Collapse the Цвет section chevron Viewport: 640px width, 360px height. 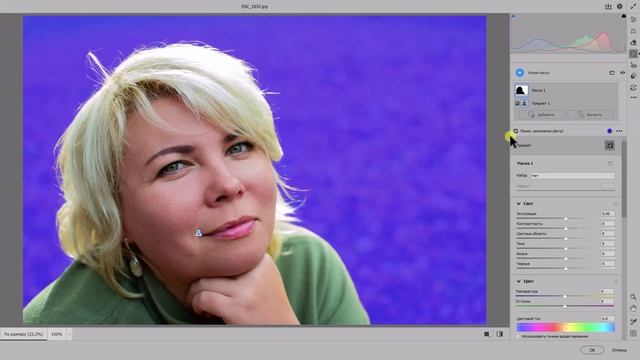coord(518,281)
